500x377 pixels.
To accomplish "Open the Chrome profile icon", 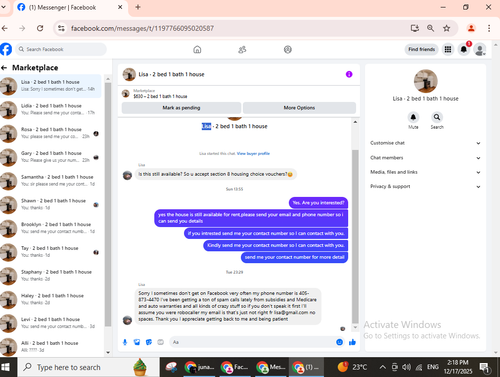I will coord(471,28).
